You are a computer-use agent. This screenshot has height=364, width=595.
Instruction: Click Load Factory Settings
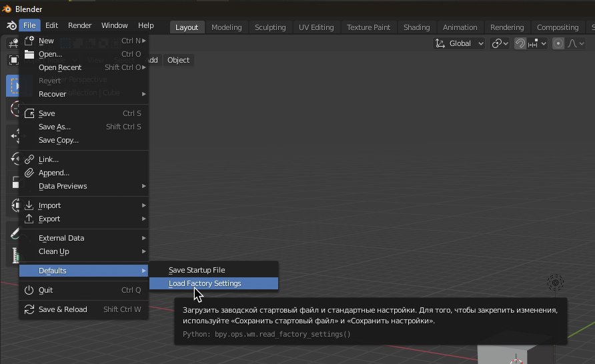pyautogui.click(x=213, y=283)
